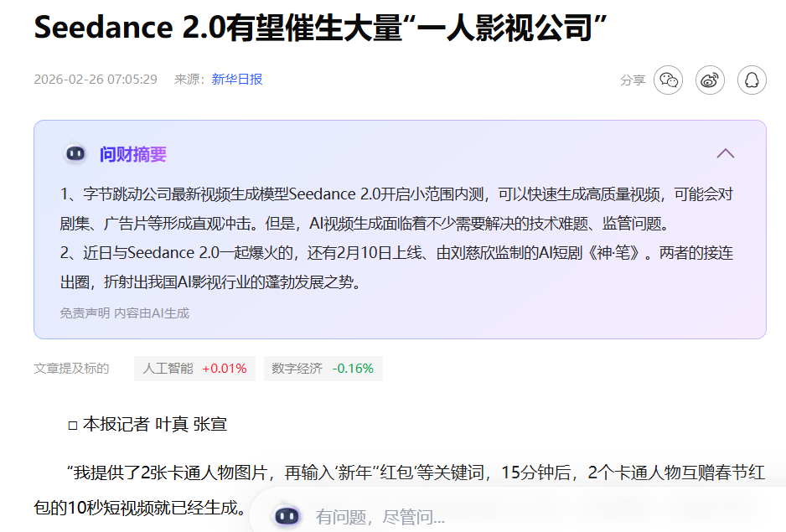Click the 免责声明 内容由AI生成 notice
This screenshot has height=532, width=786.
click(x=124, y=313)
